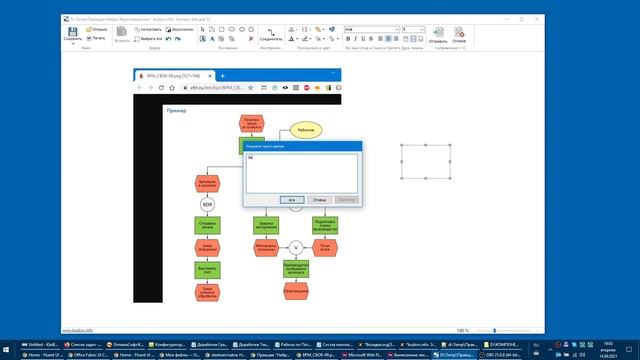
Task: Align text to the right
Action: coord(396,39)
